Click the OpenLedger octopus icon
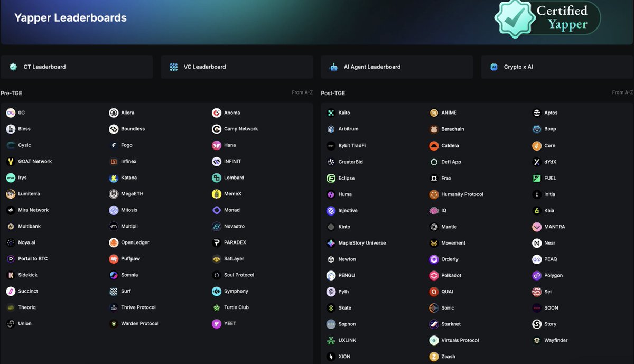Viewport: 634px width, 364px height. coord(114,242)
